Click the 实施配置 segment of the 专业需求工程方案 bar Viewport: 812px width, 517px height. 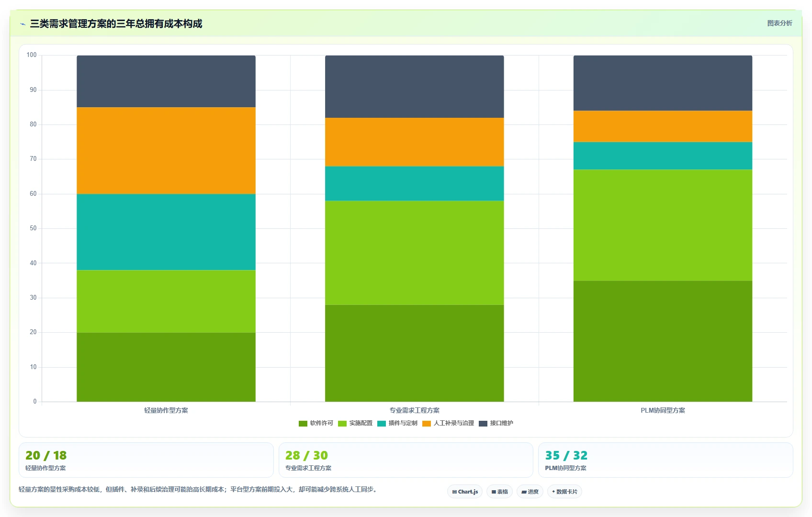415,253
